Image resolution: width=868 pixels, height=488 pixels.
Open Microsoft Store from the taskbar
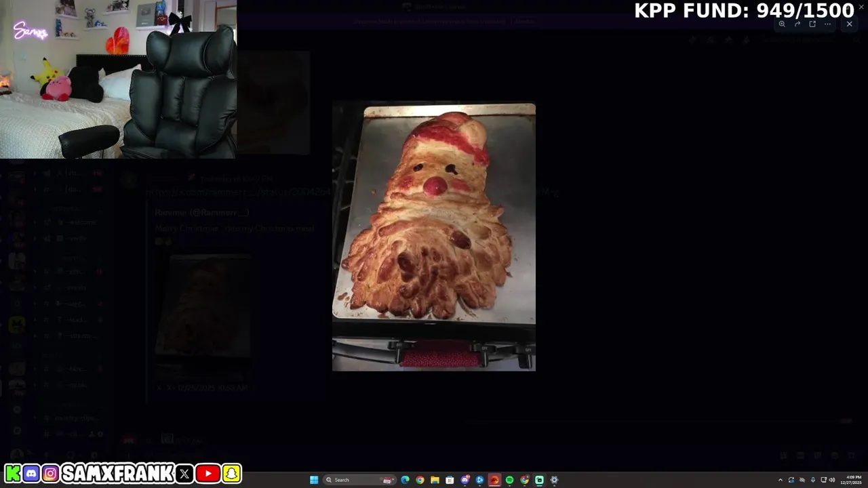click(x=450, y=480)
